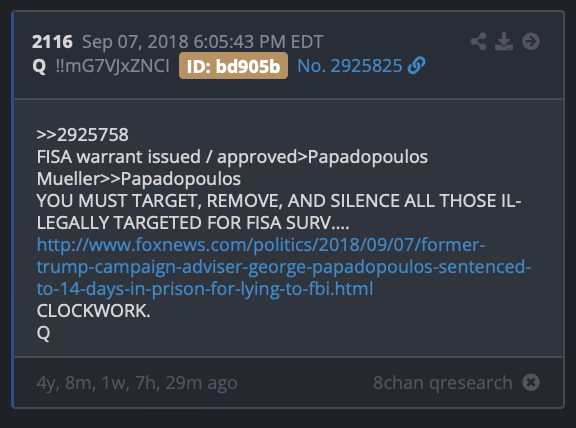This screenshot has width=576, height=428.
Task: Follow the >>2925758 reply reference
Action: (83, 135)
